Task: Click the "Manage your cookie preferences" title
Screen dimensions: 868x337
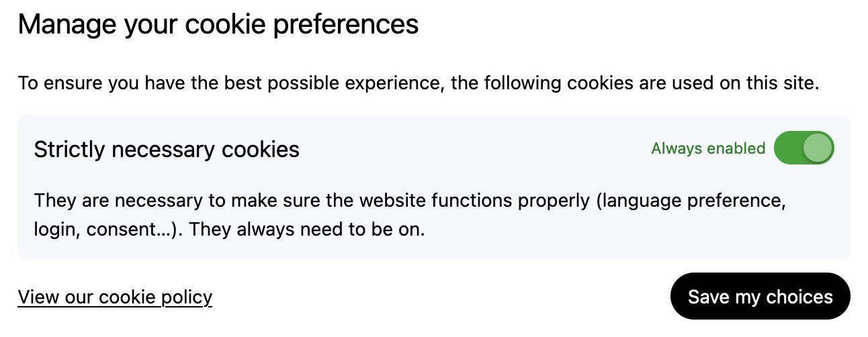Action: click(218, 25)
